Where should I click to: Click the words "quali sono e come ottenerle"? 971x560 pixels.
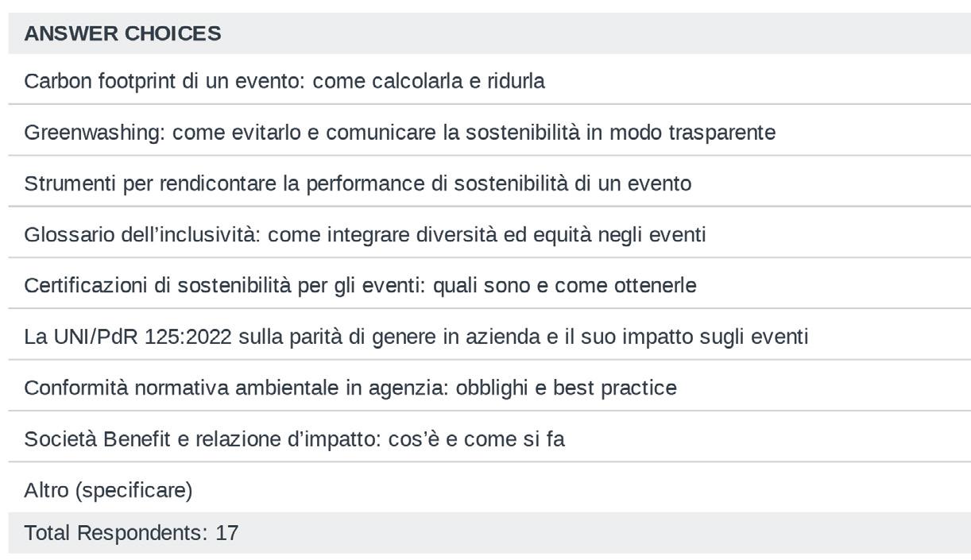[564, 285]
